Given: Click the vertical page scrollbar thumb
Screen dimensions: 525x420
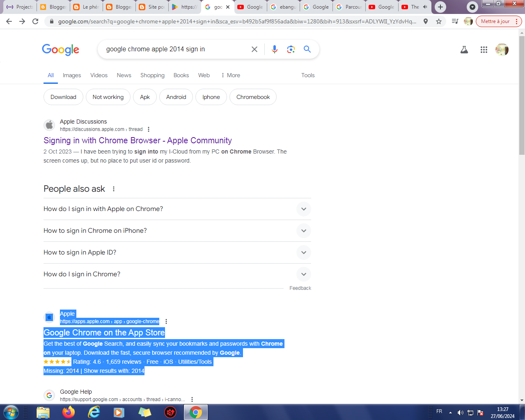Looking at the screenshot, I should click(x=522, y=95).
